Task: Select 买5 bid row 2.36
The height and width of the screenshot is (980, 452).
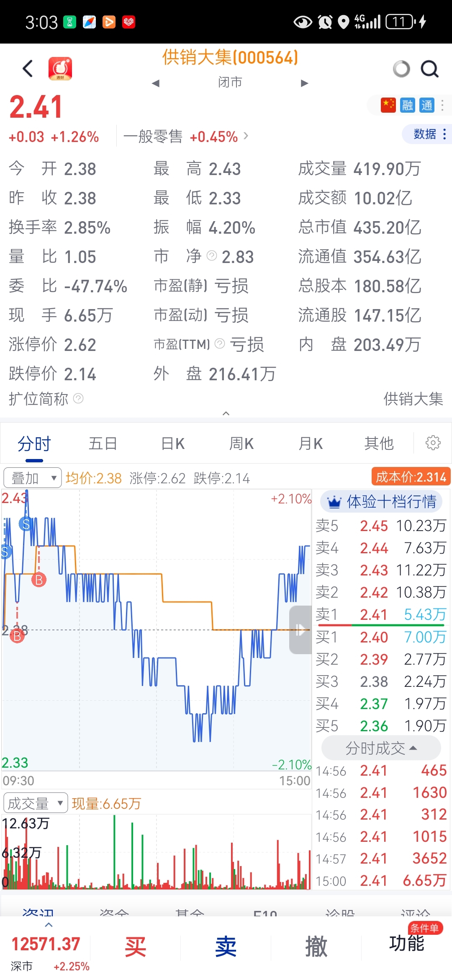Action: click(381, 726)
